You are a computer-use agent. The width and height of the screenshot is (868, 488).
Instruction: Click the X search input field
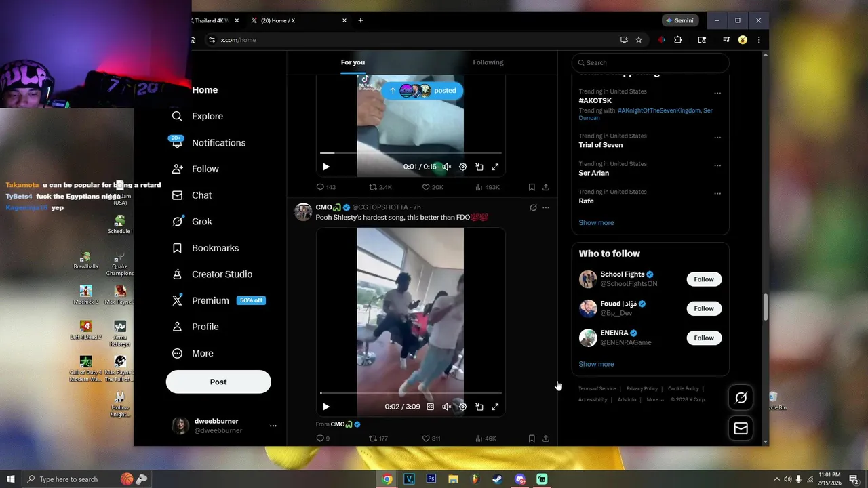click(x=650, y=62)
